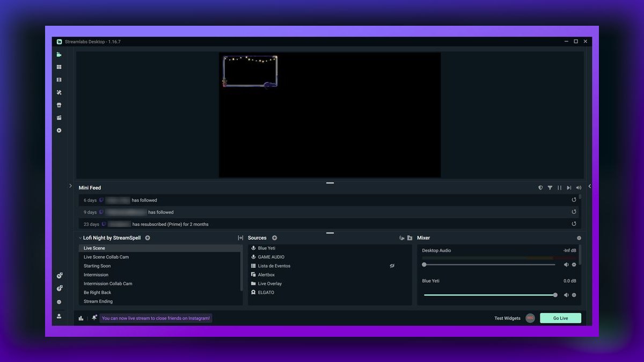Viewport: 644px width, 362px height.
Task: Click the Go Live button
Action: point(560,318)
